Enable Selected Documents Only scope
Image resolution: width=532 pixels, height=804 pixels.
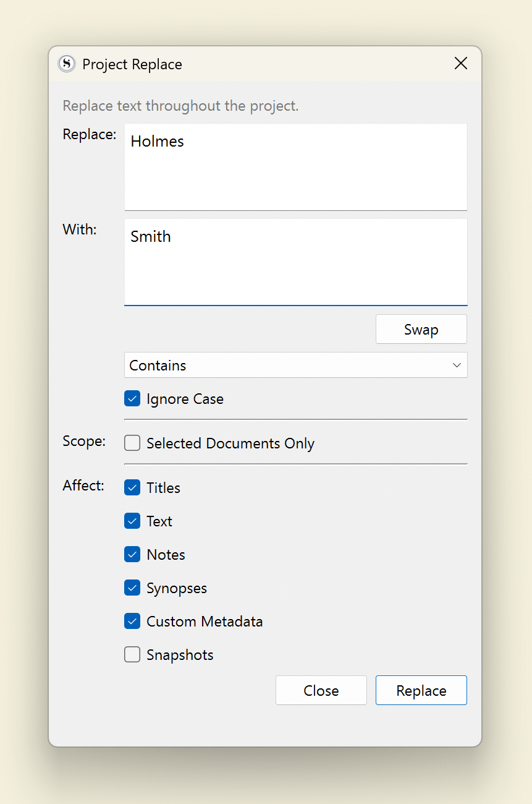pyautogui.click(x=132, y=443)
